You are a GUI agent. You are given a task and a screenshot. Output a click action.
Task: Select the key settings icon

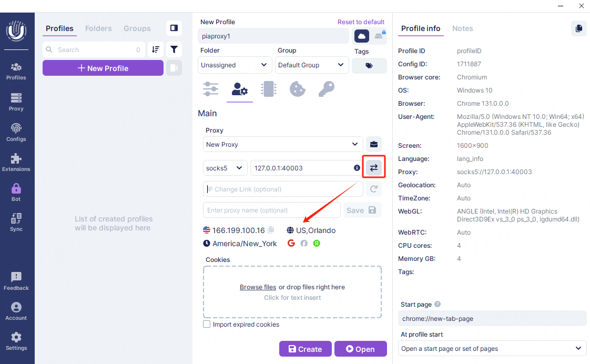(x=327, y=89)
